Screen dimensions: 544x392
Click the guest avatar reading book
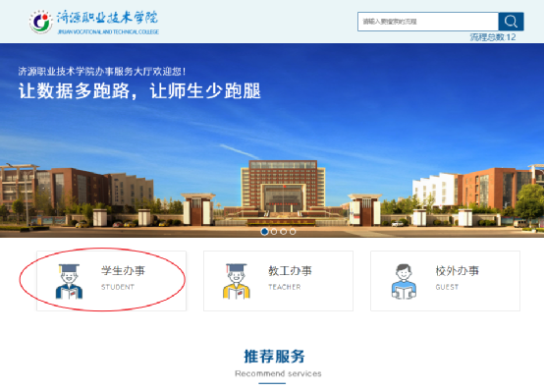pos(404,281)
